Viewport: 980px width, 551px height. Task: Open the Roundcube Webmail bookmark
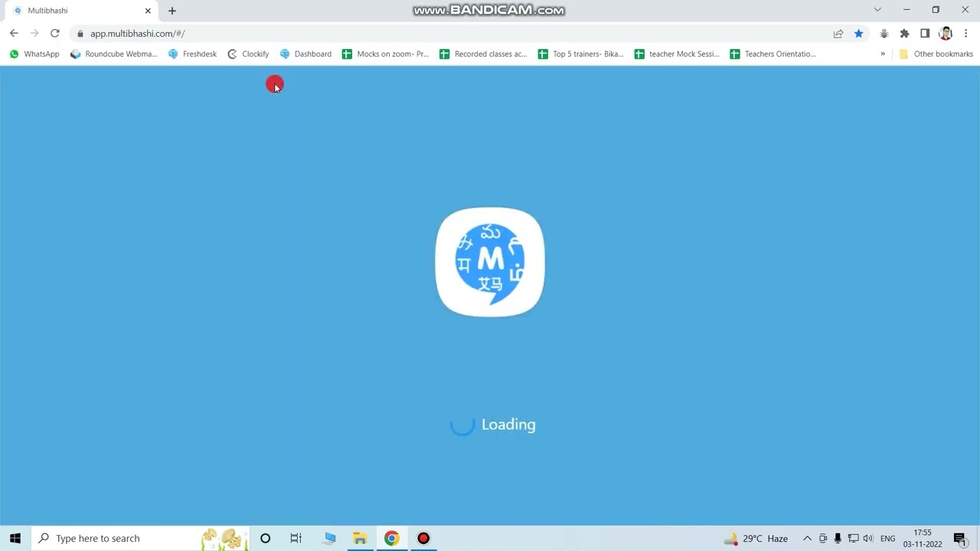coord(113,54)
